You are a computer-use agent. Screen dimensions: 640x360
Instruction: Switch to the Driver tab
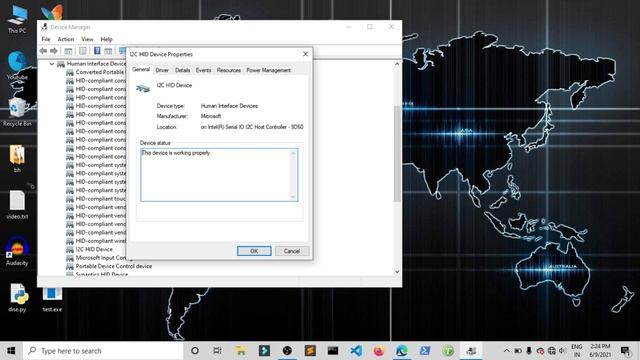click(162, 70)
